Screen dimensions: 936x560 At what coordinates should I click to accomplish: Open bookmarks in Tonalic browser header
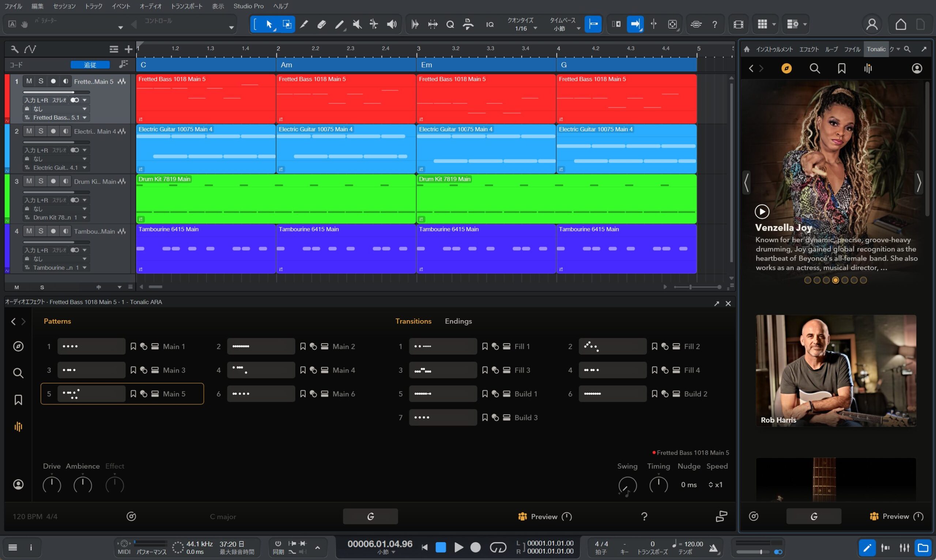tap(841, 68)
